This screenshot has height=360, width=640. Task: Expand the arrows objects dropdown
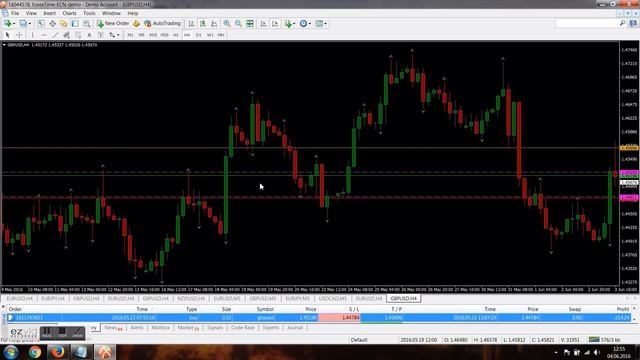pyautogui.click(x=118, y=35)
